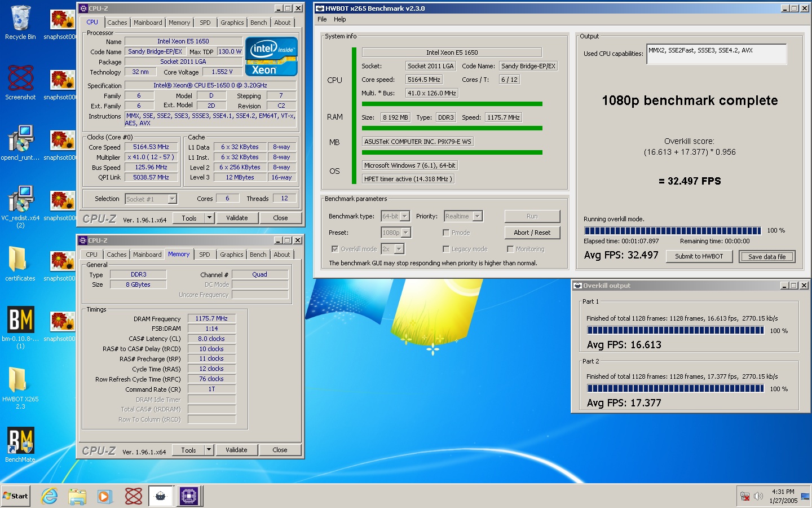Image resolution: width=812 pixels, height=508 pixels.
Task: Open the HWBOT X265 2.3 desktop folder
Action: point(20,388)
